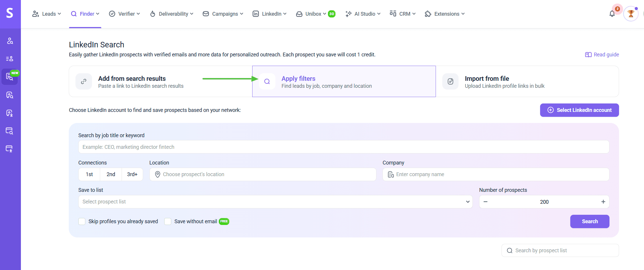
Task: Click the trophy achievements icon
Action: click(x=631, y=14)
